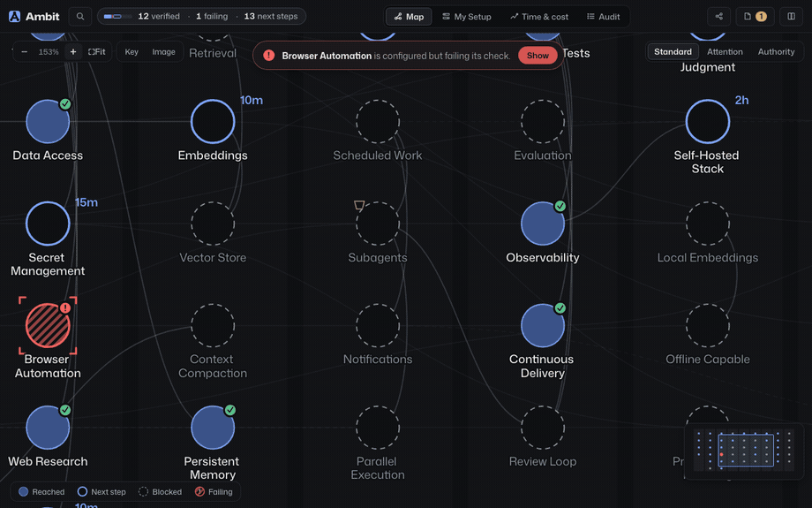Click the 15m estimate on Secret Management
Image resolution: width=812 pixels, height=508 pixels.
(x=86, y=202)
